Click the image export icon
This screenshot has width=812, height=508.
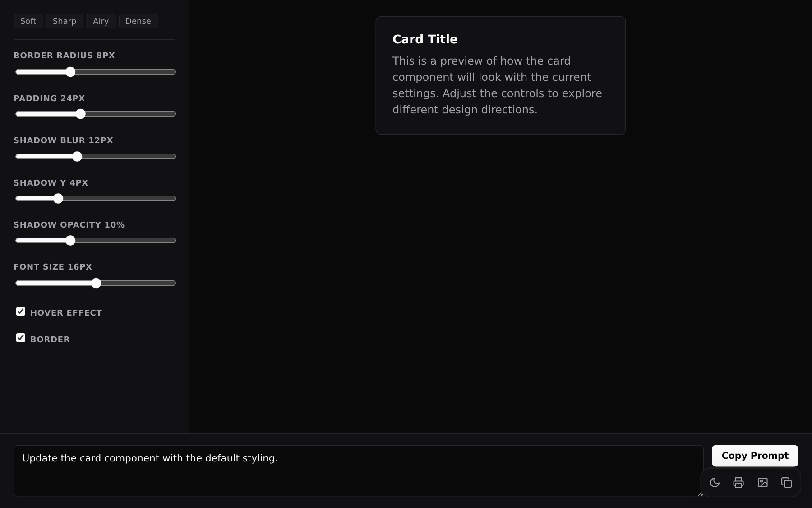(x=763, y=483)
